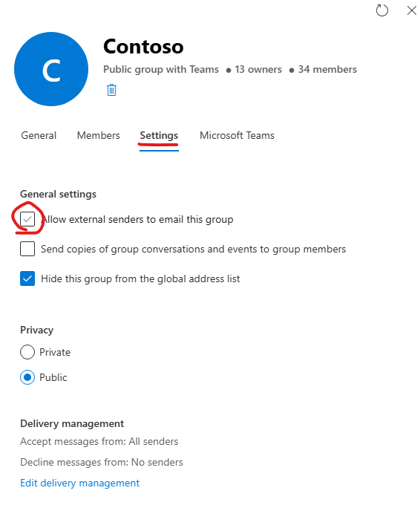420x505 pixels.
Task: Toggle Allow external senders checkbox
Action: click(x=27, y=219)
